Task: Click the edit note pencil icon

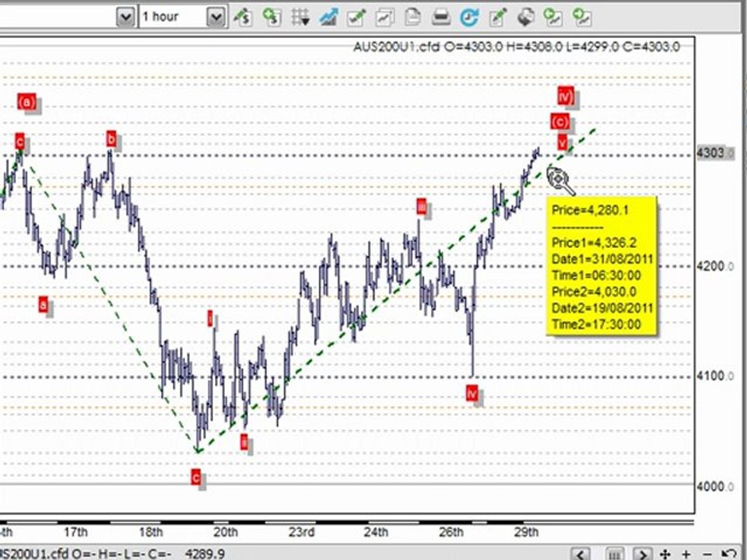Action: point(497,18)
